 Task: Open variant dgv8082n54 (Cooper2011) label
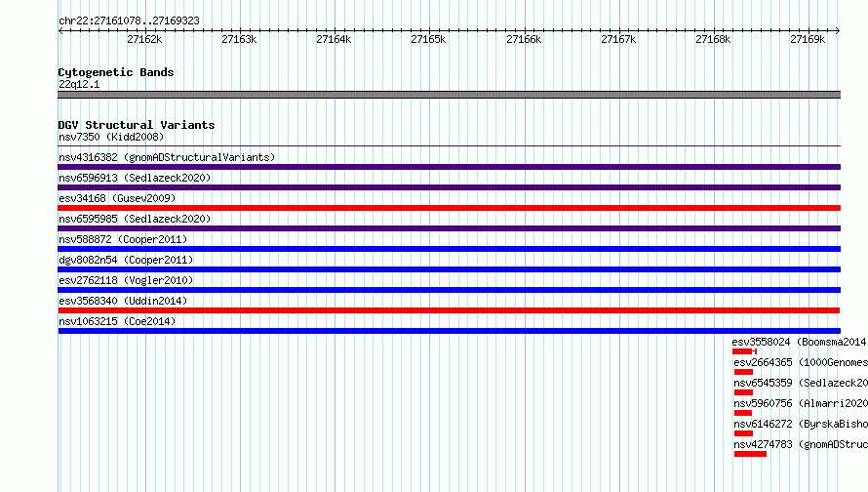pyautogui.click(x=126, y=260)
